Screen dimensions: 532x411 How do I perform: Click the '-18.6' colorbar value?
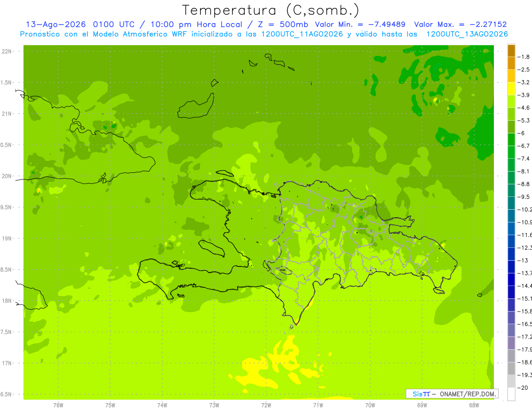(x=525, y=362)
